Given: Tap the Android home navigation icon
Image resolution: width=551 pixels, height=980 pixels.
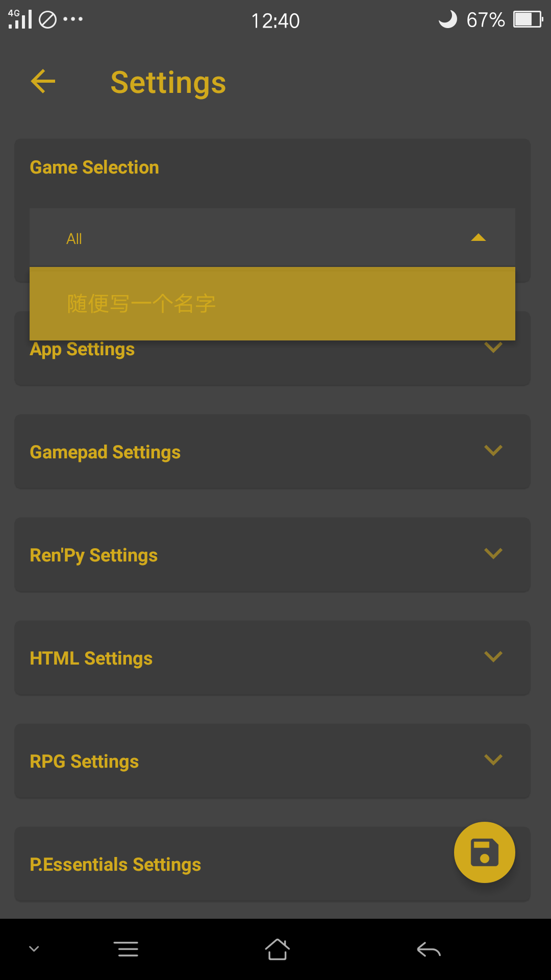Looking at the screenshot, I should point(277,949).
